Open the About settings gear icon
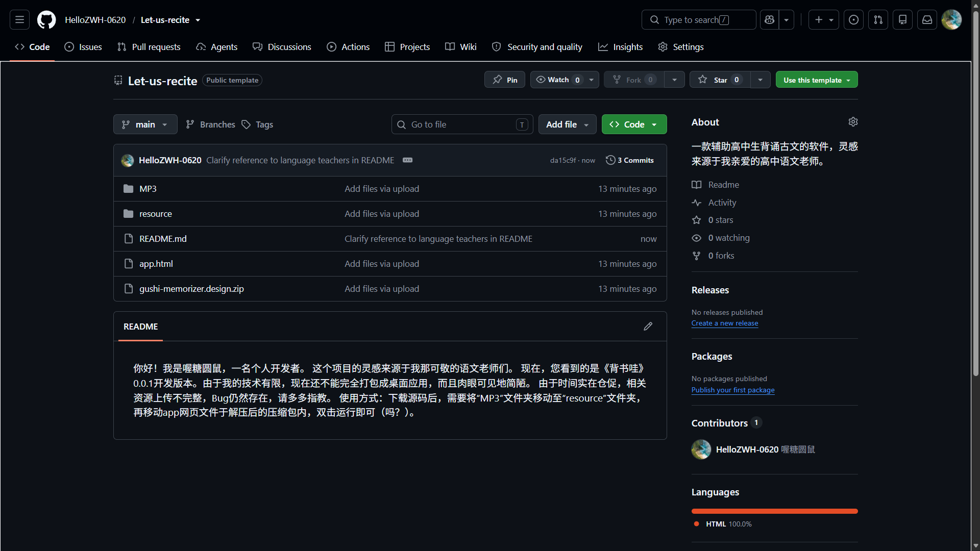Viewport: 980px width, 551px height. (x=853, y=122)
